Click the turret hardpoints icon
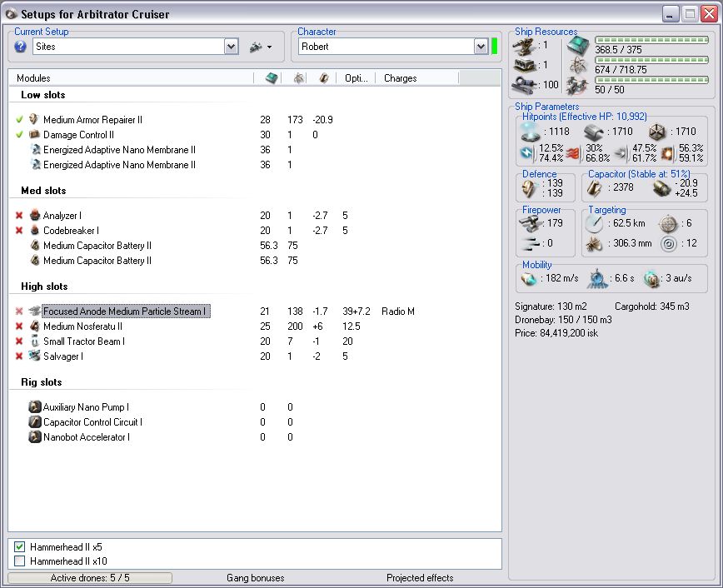Image resolution: width=723 pixels, height=588 pixels. click(x=524, y=46)
